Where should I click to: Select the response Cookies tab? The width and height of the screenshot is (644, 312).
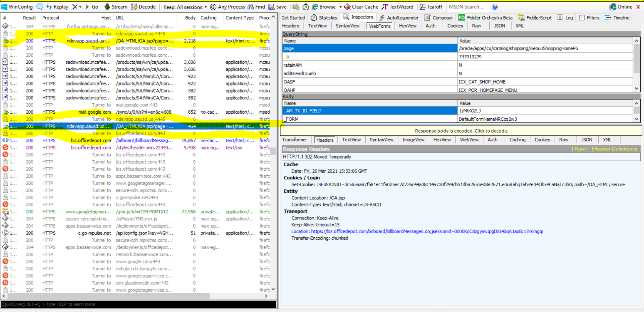[x=542, y=140]
